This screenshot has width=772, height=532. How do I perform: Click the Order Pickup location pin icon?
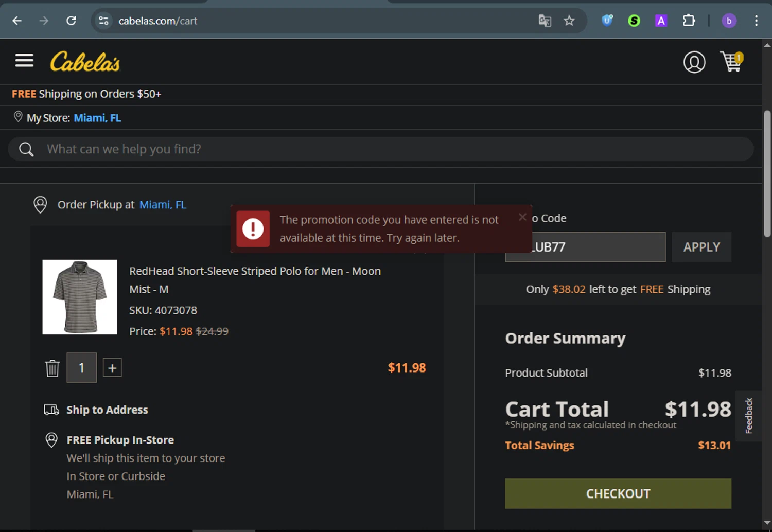click(40, 204)
